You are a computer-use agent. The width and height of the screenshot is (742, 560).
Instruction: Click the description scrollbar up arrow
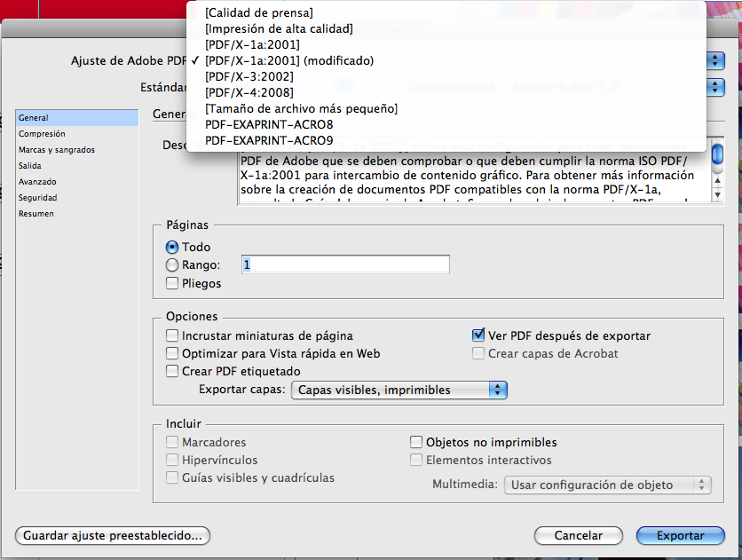[x=718, y=180]
